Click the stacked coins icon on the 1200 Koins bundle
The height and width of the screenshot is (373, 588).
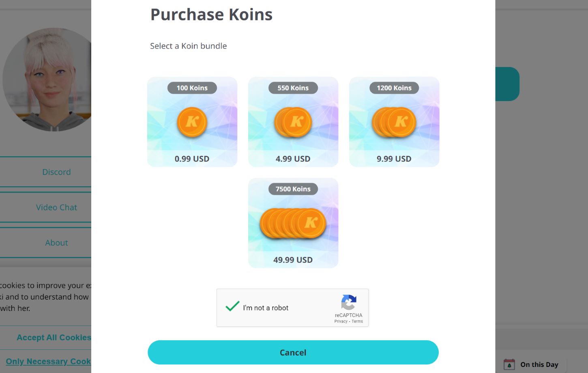coord(394,122)
